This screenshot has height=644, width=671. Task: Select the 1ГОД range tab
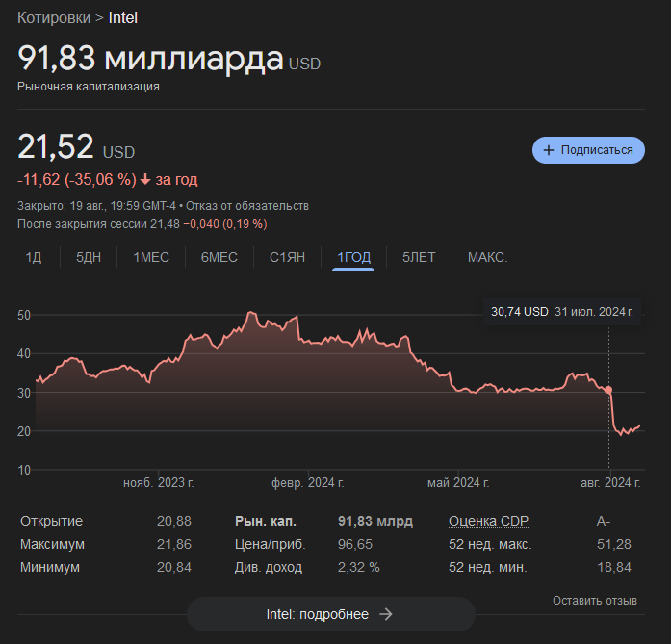pyautogui.click(x=354, y=258)
